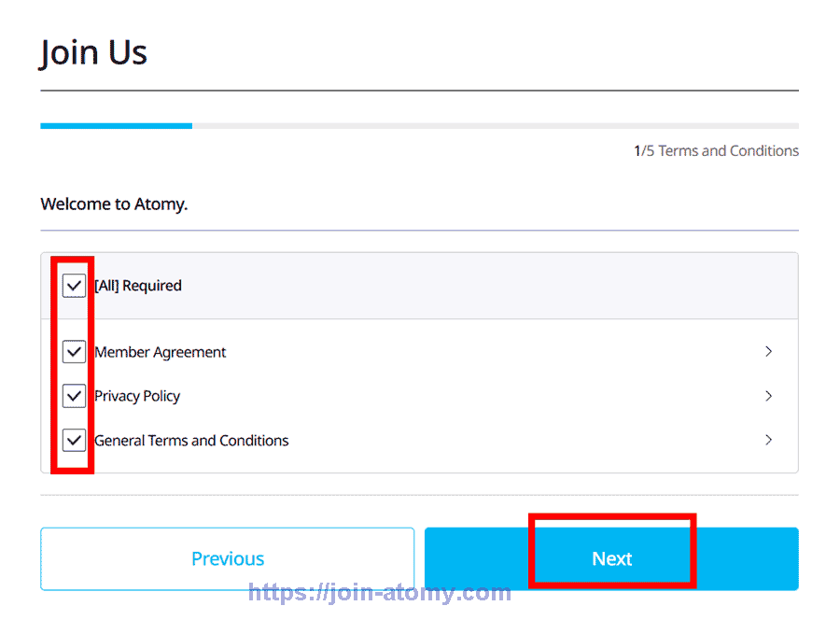Viewport: 840px width, 620px height.
Task: Click the Member Agreement row label
Action: point(160,352)
